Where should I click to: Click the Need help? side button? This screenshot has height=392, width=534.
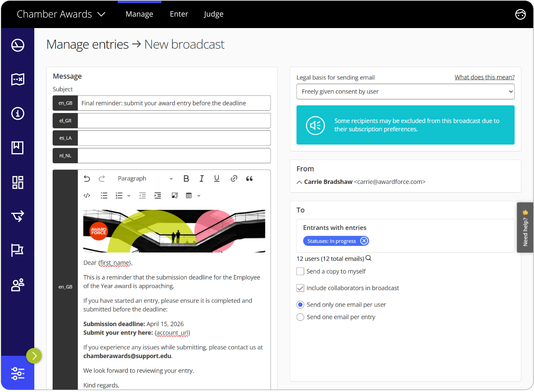point(525,228)
